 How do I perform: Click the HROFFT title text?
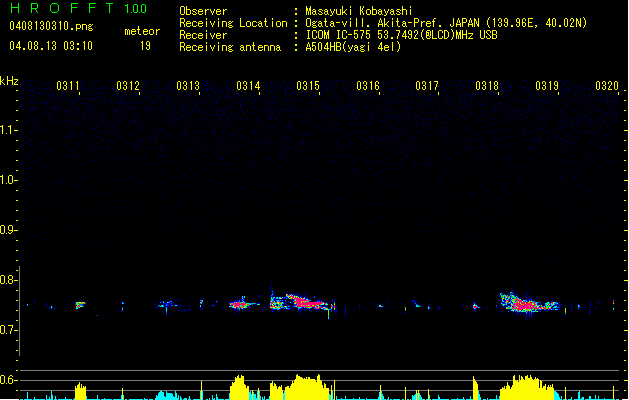[x=62, y=8]
